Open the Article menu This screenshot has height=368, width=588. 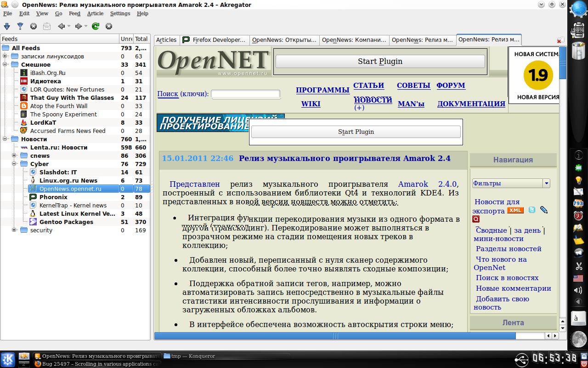95,13
